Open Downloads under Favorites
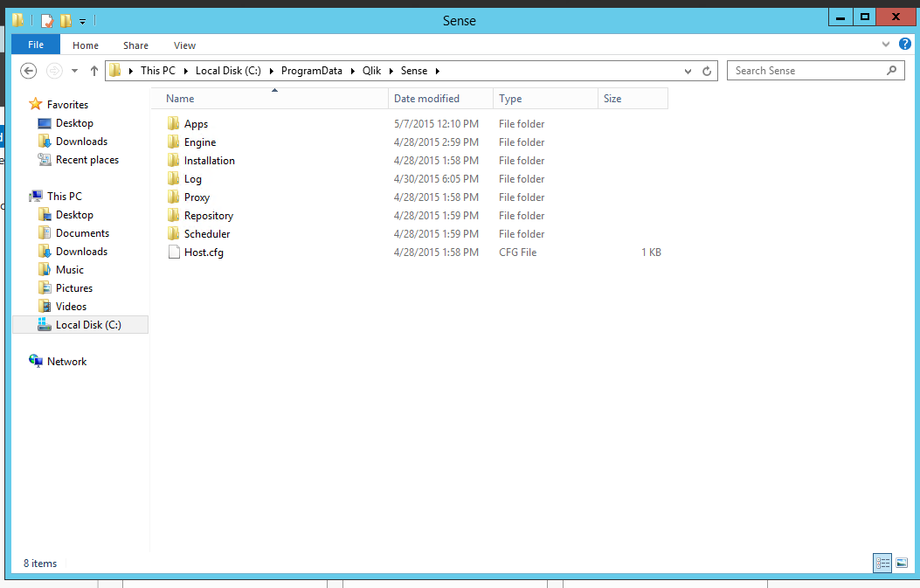Screen dimensions: 920x588 [81, 142]
